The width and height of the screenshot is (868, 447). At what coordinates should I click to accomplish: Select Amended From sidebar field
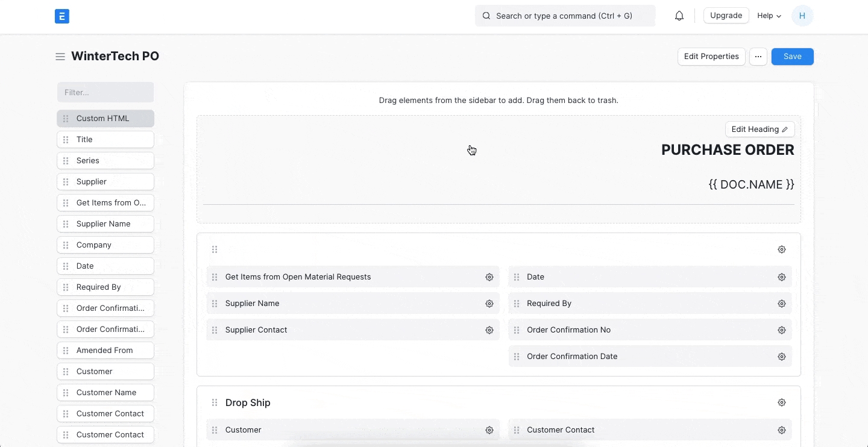(x=105, y=351)
